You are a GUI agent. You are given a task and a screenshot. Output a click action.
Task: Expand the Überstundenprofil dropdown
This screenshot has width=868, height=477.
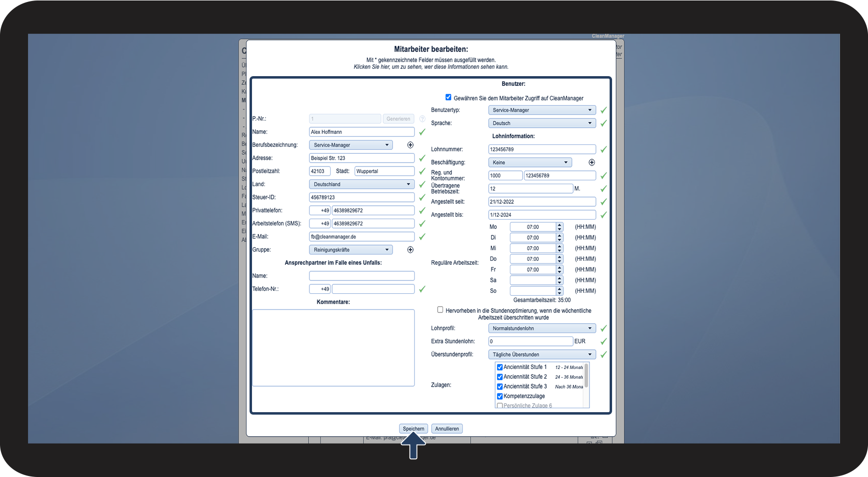[542, 354]
